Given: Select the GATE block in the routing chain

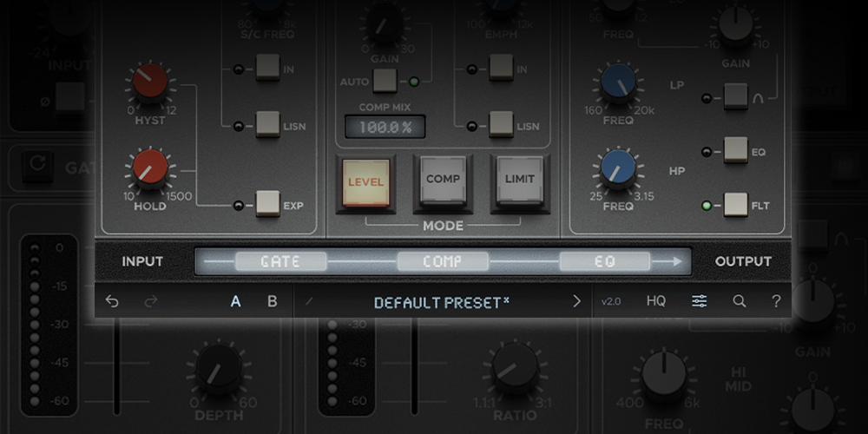Looking at the screenshot, I should [280, 261].
